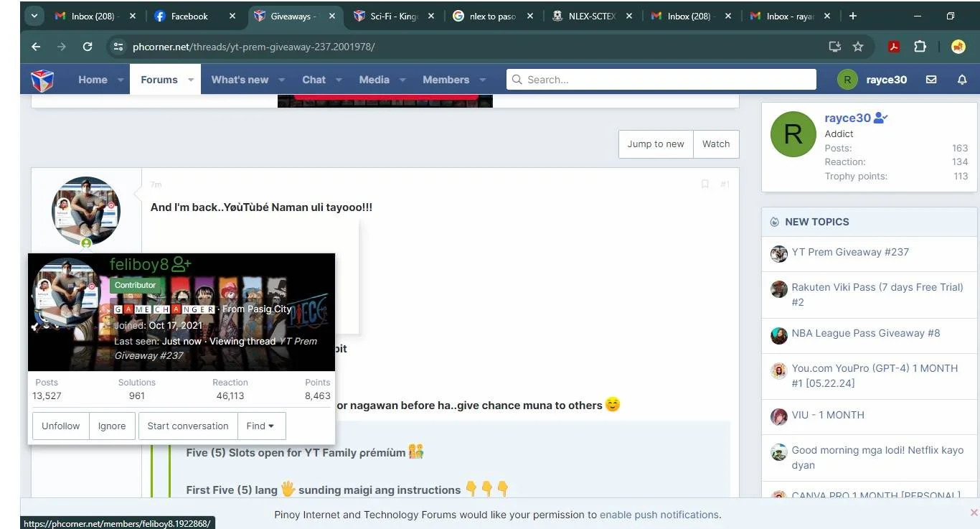Image resolution: width=980 pixels, height=529 pixels.
Task: Open the Forums navigation item
Action: coord(159,80)
